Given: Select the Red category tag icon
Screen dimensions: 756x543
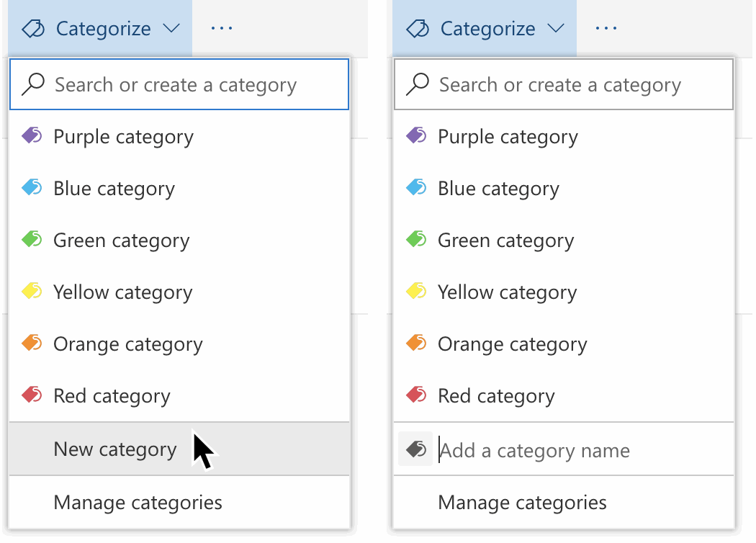Looking at the screenshot, I should point(34,395).
